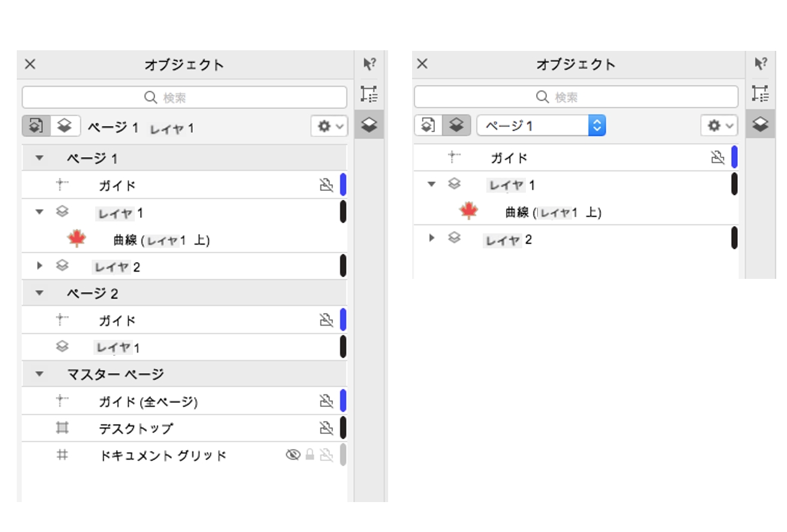This screenshot has height=532, width=787.
Task: Select the layers-only view button in right panel
Action: 456,126
